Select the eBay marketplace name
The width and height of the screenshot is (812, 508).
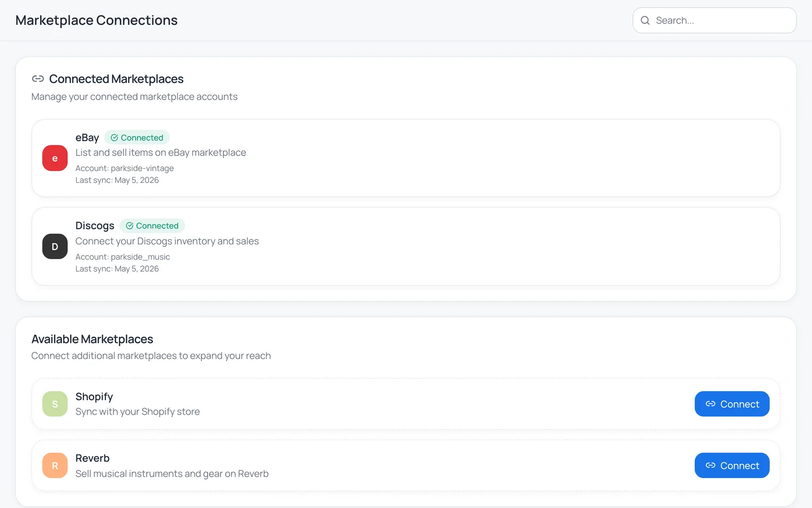pos(87,138)
